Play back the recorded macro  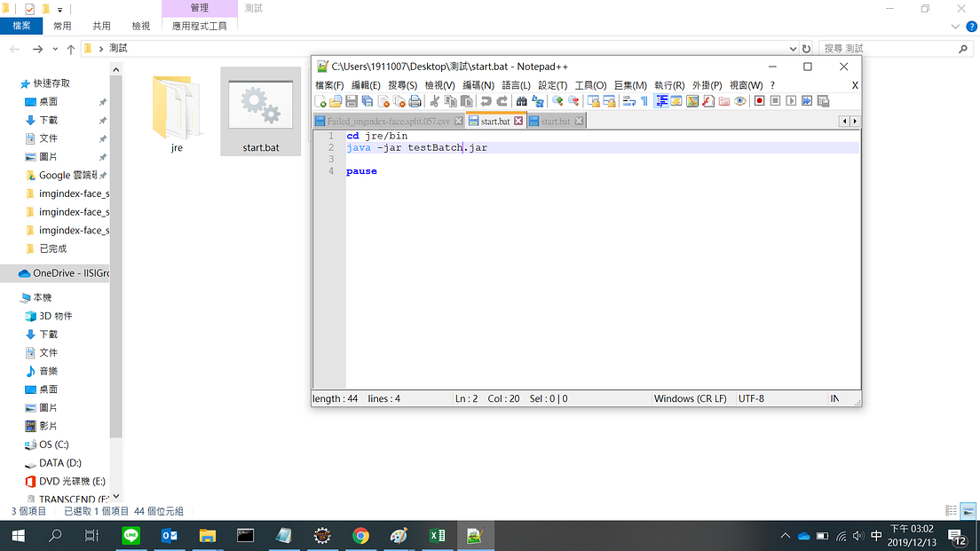click(x=791, y=101)
